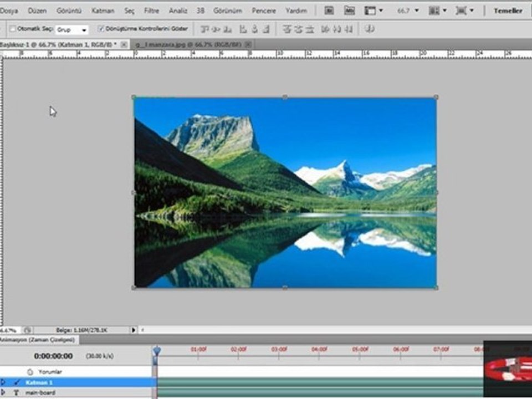
Task: Open the Grup auto-select dropdown
Action: pyautogui.click(x=72, y=30)
